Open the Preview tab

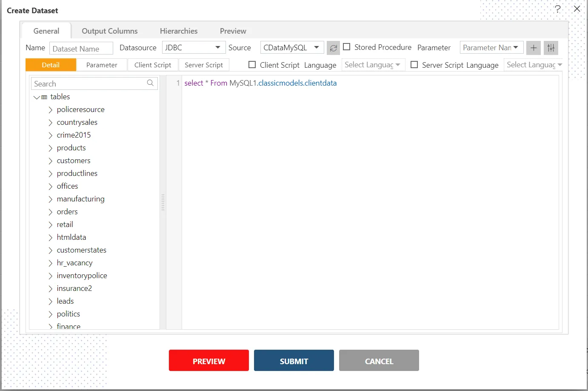(x=233, y=31)
